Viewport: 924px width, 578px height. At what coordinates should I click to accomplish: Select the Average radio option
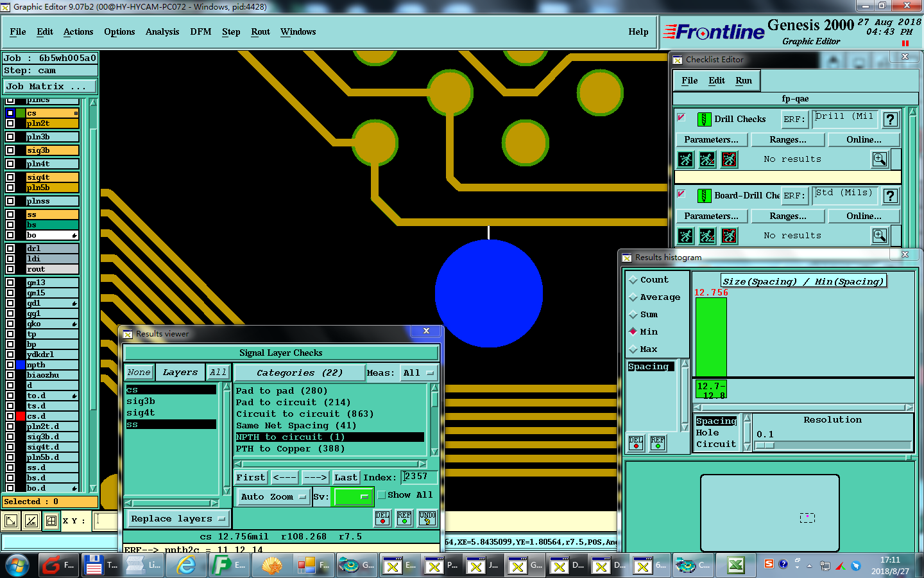tap(633, 297)
